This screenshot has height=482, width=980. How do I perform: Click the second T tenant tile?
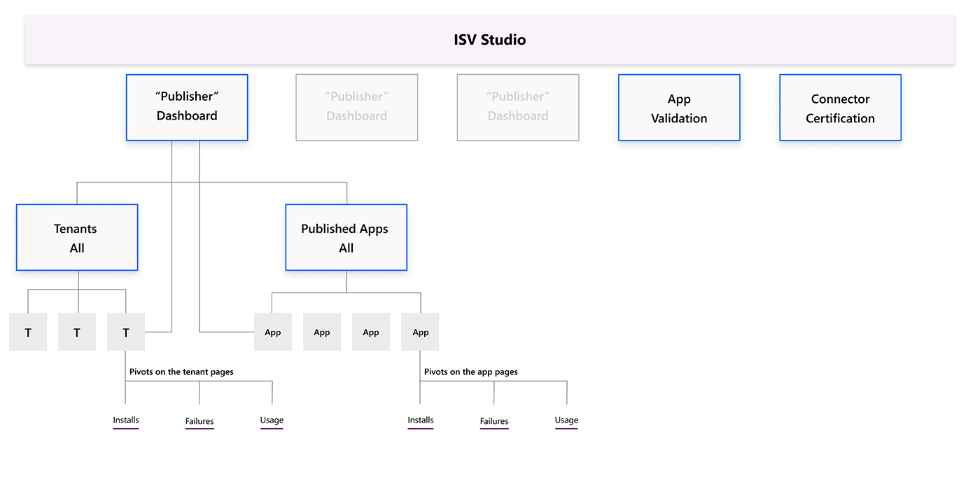tap(76, 332)
